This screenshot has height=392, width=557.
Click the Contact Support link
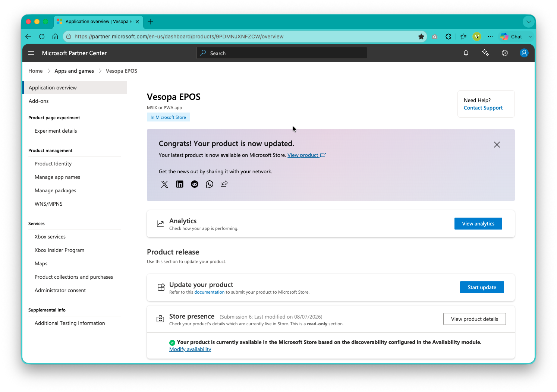pos(483,108)
